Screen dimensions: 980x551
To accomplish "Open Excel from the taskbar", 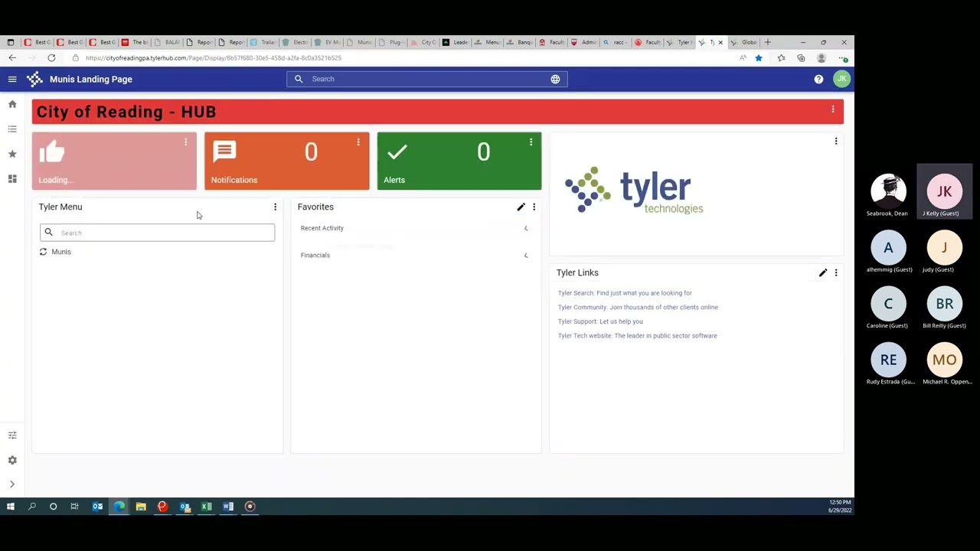I will point(206,506).
